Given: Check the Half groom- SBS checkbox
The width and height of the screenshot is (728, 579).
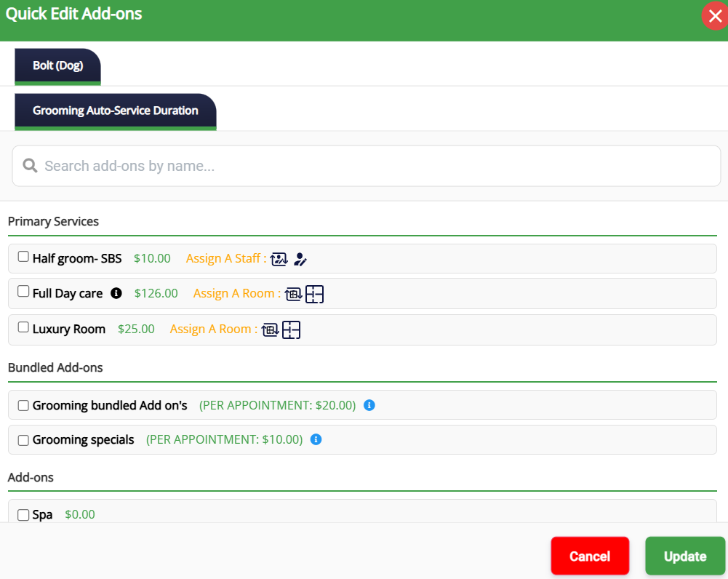Looking at the screenshot, I should [x=23, y=257].
